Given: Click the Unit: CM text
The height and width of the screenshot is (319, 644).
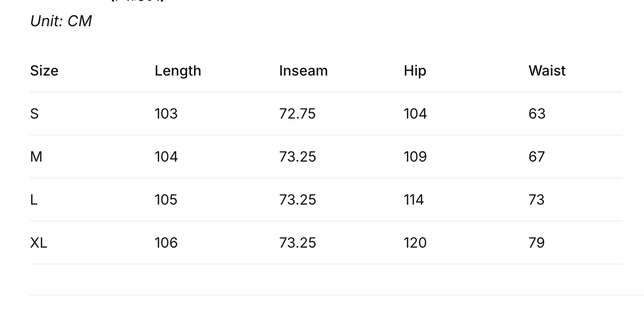Looking at the screenshot, I should (61, 21).
